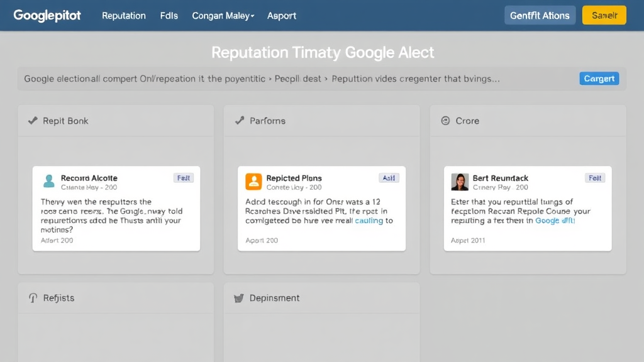Select the Bert Reundack card title
This screenshot has width=644, height=362.
[500, 178]
